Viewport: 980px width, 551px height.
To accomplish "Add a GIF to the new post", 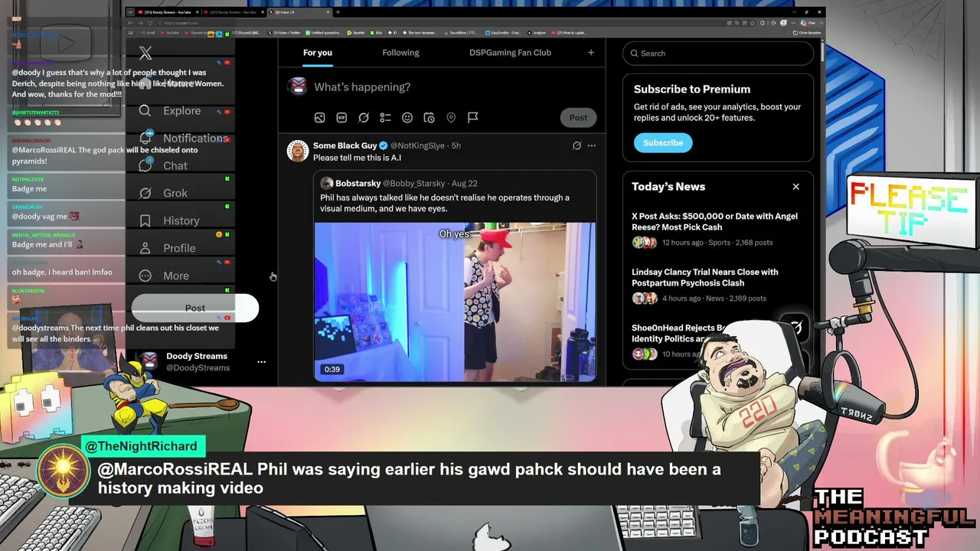I will (341, 118).
